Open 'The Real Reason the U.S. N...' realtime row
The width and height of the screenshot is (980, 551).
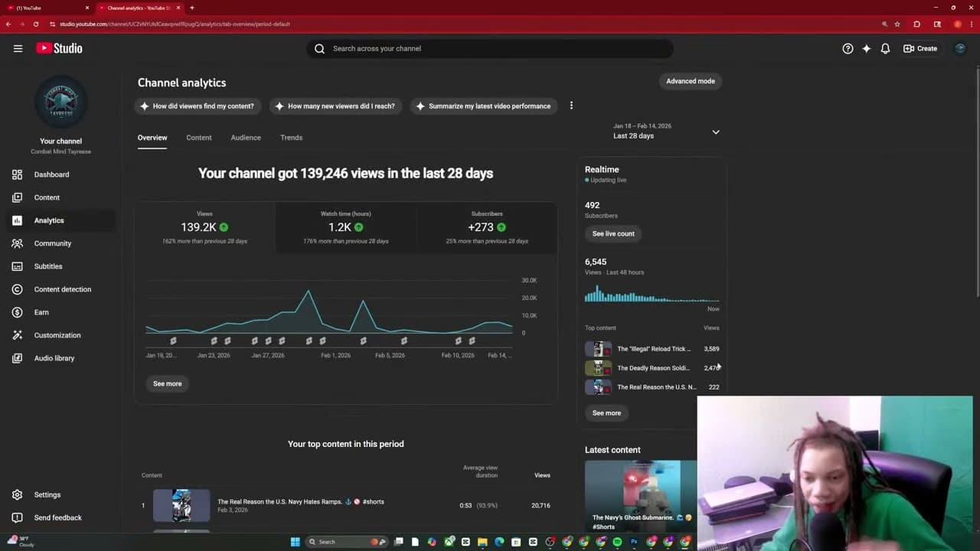pyautogui.click(x=652, y=387)
